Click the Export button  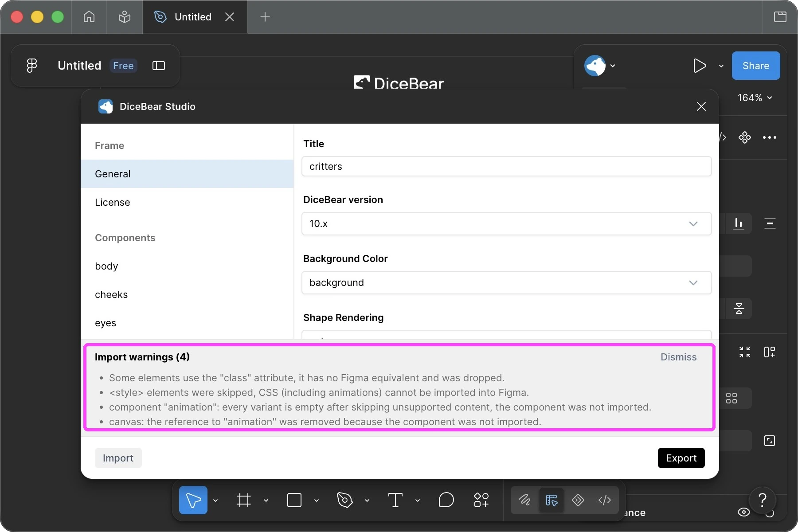[x=681, y=458]
